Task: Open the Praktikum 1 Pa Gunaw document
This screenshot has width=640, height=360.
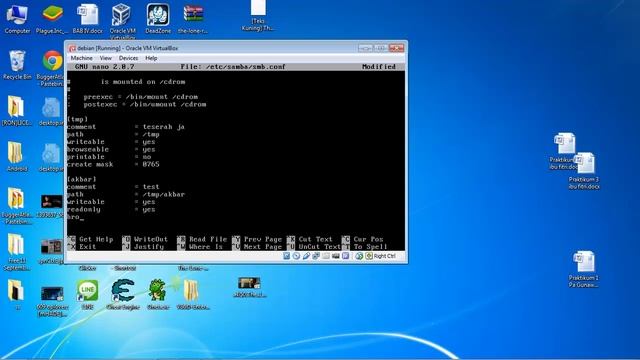Action: (584, 269)
